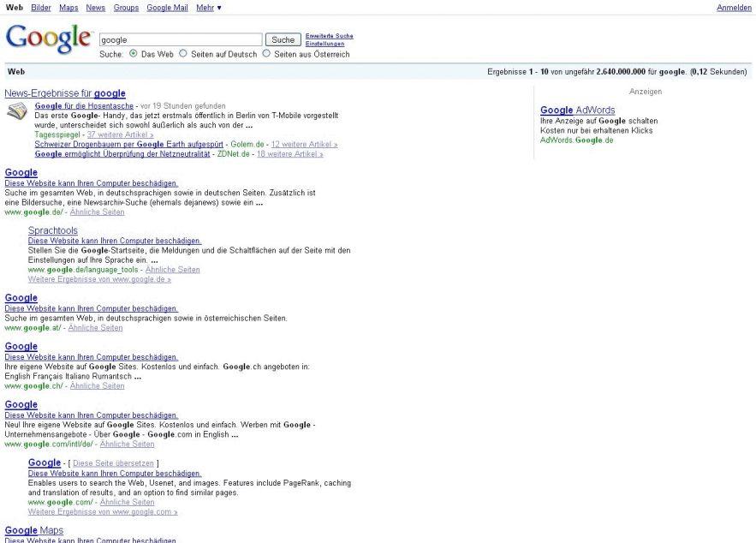The width and height of the screenshot is (756, 543).
Task: Select the 'Seiten auf Deutsch' radio button
Action: [183, 53]
